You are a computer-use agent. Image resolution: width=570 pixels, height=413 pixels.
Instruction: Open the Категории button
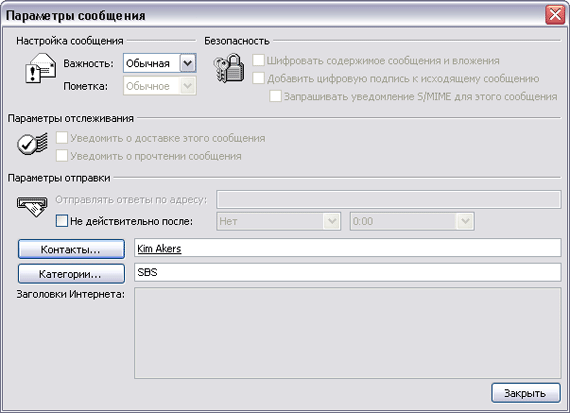71,273
